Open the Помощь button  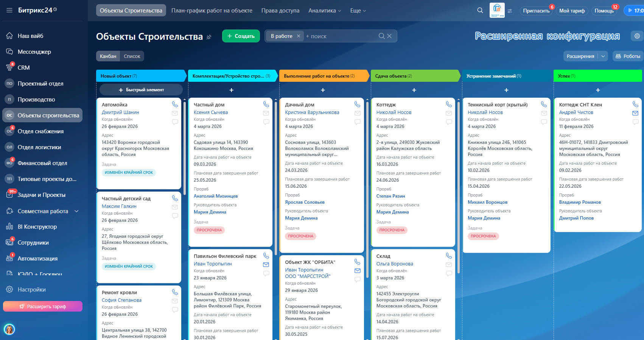pos(604,11)
